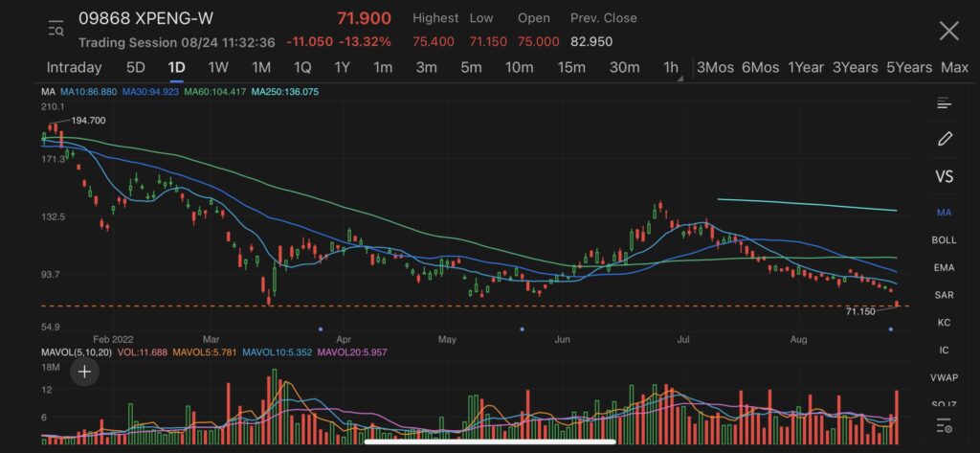Select the 10m chart tab

coord(519,68)
